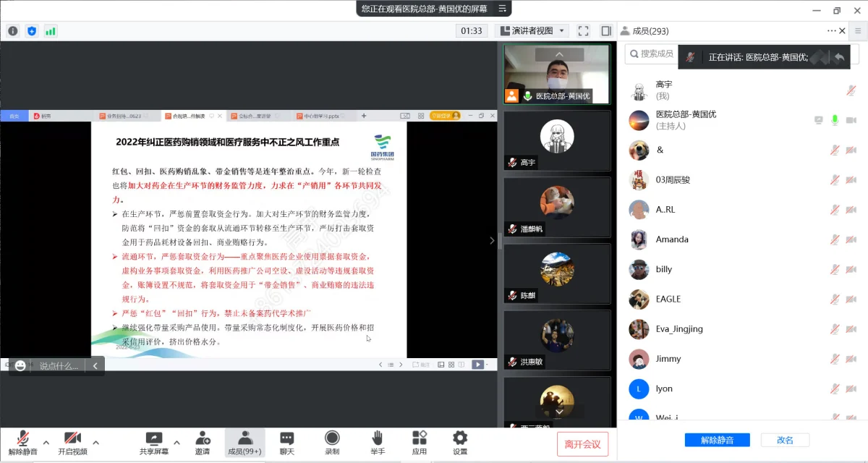Open the Chat (聊天) panel

287,442
